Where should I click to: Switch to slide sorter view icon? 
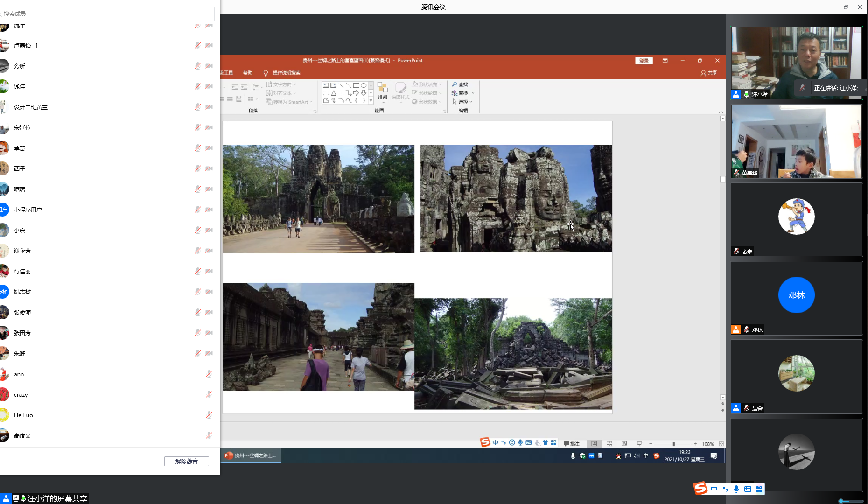[609, 444]
